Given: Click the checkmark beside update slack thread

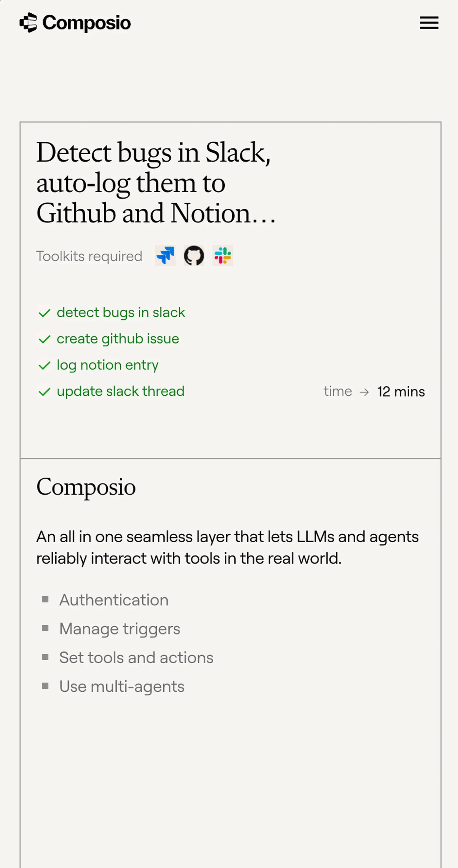Looking at the screenshot, I should (45, 392).
